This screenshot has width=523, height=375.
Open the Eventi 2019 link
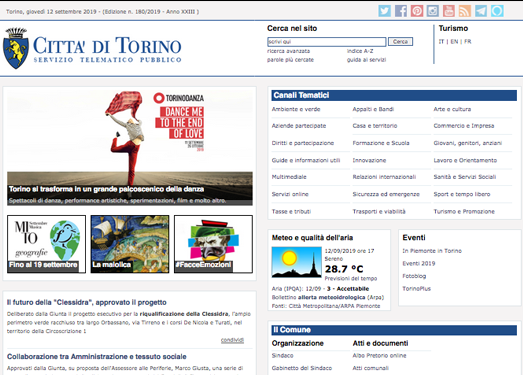coord(419,264)
